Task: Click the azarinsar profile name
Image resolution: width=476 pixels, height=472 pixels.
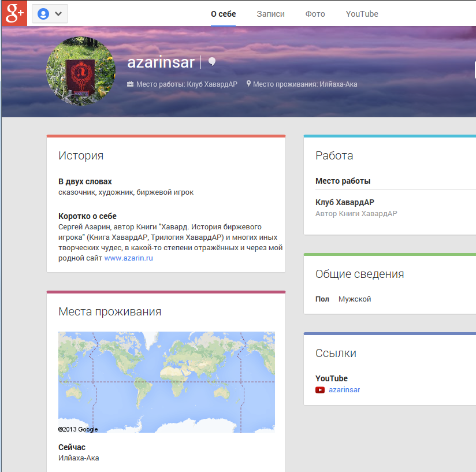Action: (161, 62)
